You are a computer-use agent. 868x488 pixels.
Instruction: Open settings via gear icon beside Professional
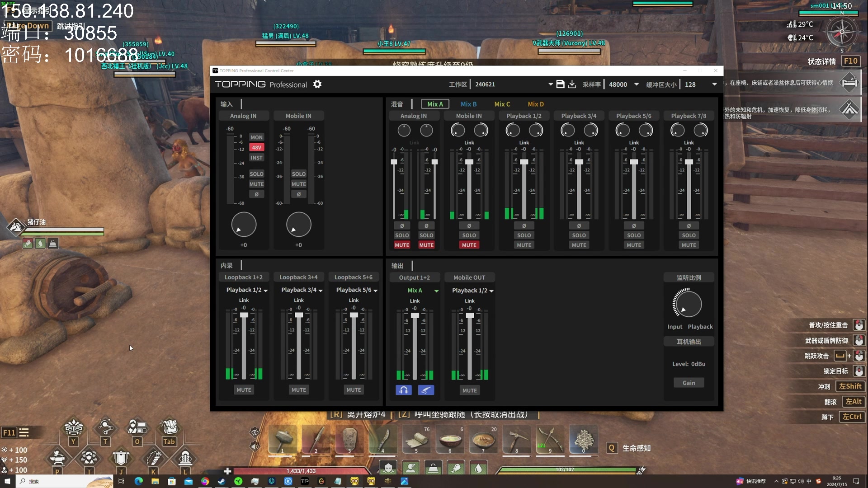click(x=317, y=84)
